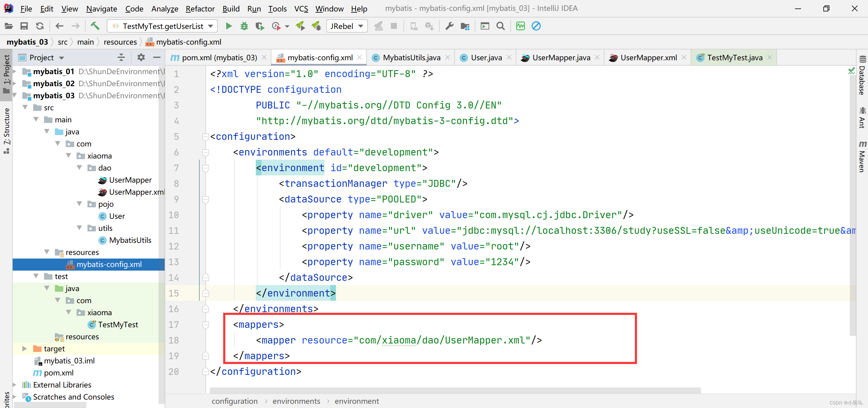This screenshot has height=408, width=868.
Task: Collapse the pojo package node
Action: tap(80, 204)
